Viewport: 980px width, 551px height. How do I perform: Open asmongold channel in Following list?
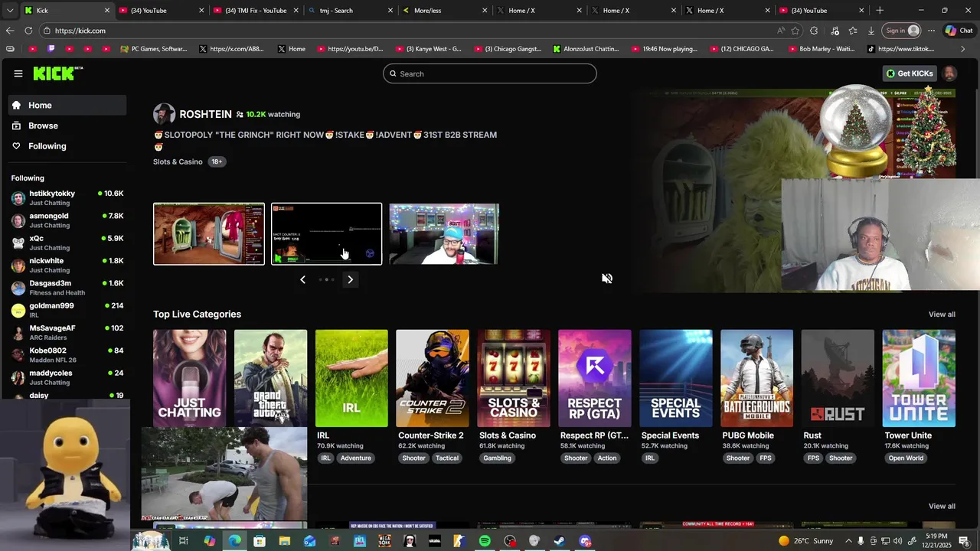coord(67,220)
